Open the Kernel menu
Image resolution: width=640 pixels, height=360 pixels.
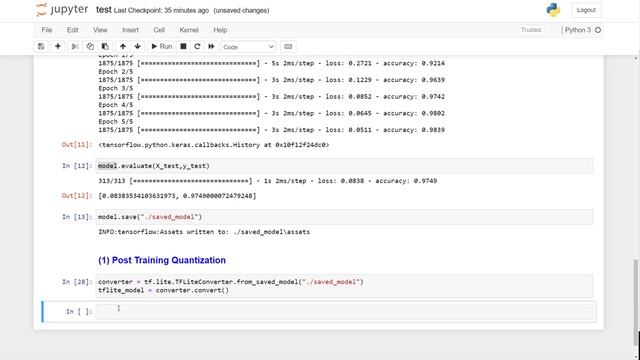coord(189,30)
